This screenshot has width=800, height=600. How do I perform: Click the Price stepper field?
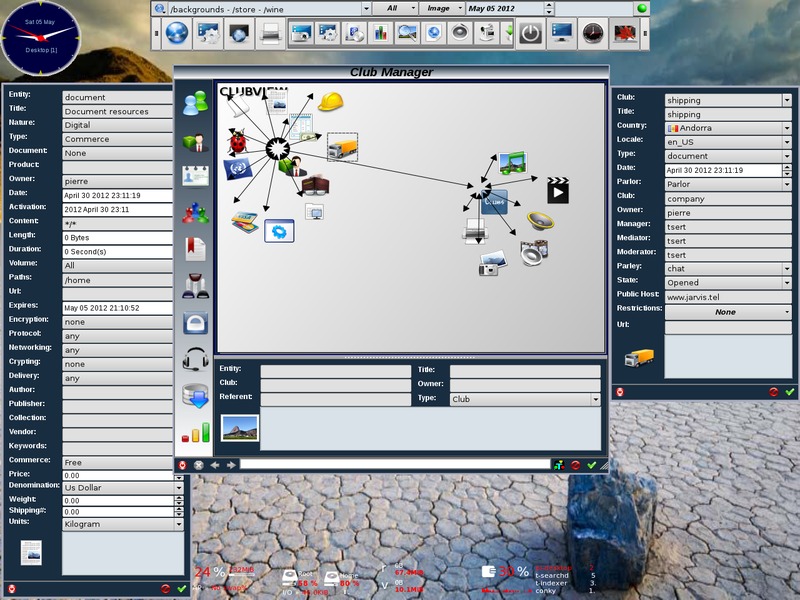(x=118, y=476)
